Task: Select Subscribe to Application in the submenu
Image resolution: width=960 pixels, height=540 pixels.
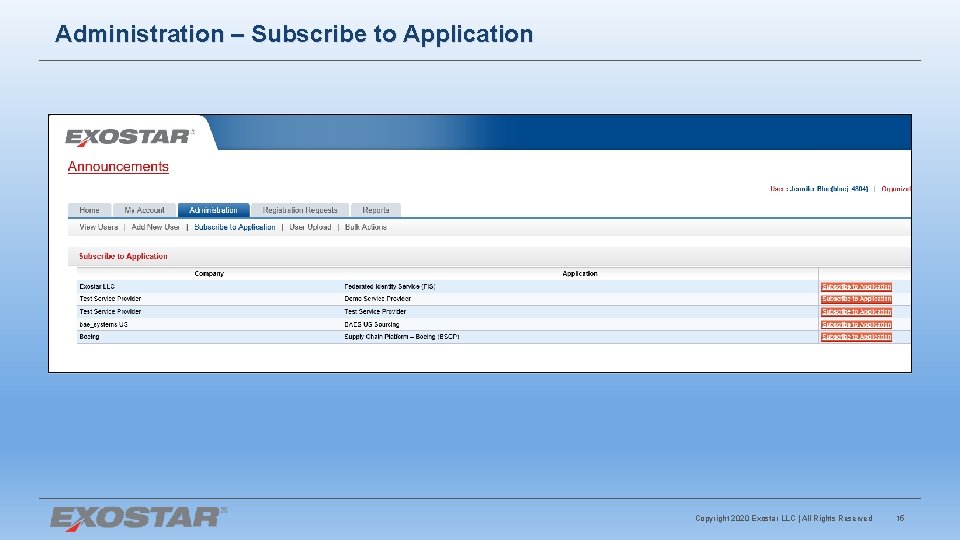Action: click(x=234, y=227)
